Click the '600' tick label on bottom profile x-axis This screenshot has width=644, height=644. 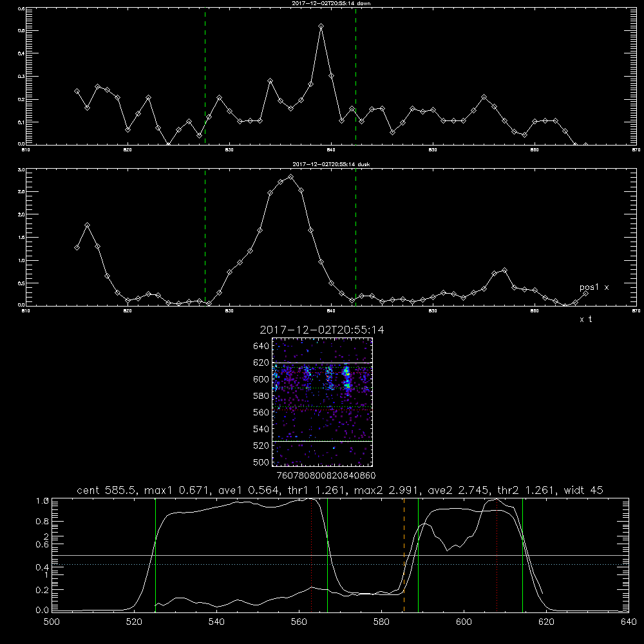464,622
